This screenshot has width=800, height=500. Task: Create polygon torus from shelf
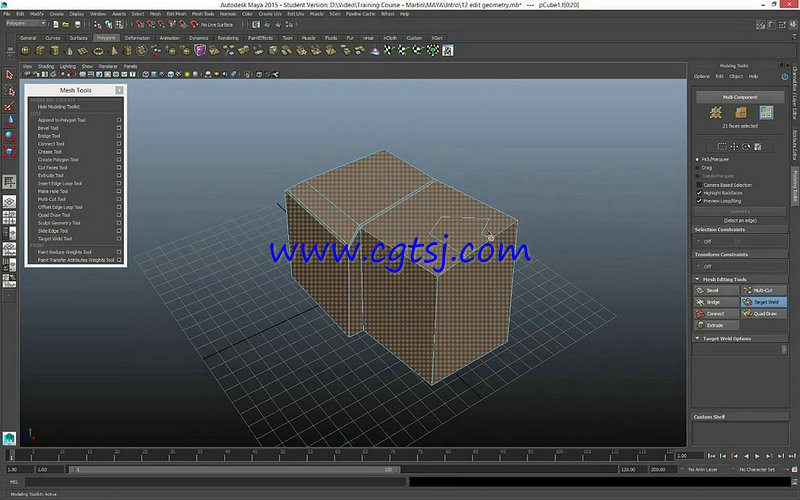tap(98, 50)
